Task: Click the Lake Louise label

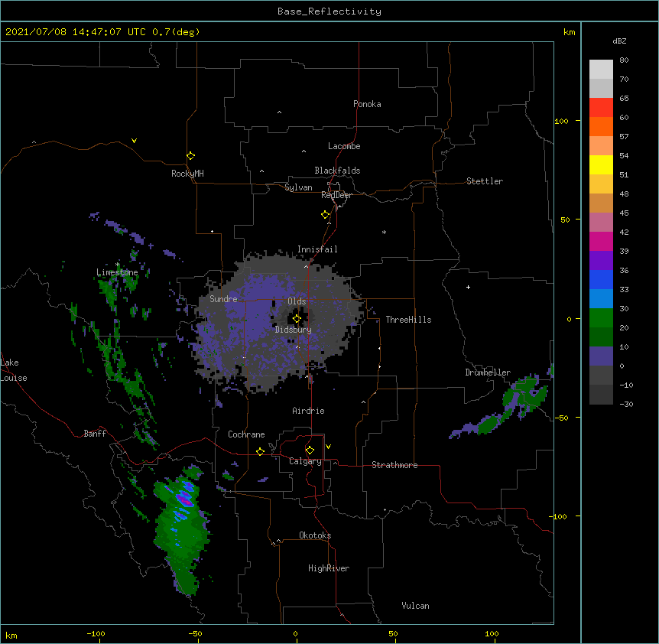Action: (14, 370)
